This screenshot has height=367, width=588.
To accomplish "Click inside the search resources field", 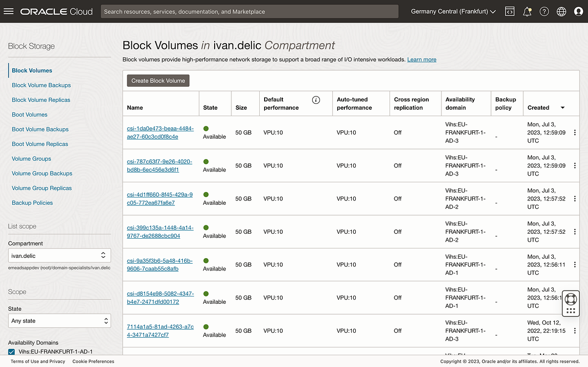I will (x=249, y=11).
